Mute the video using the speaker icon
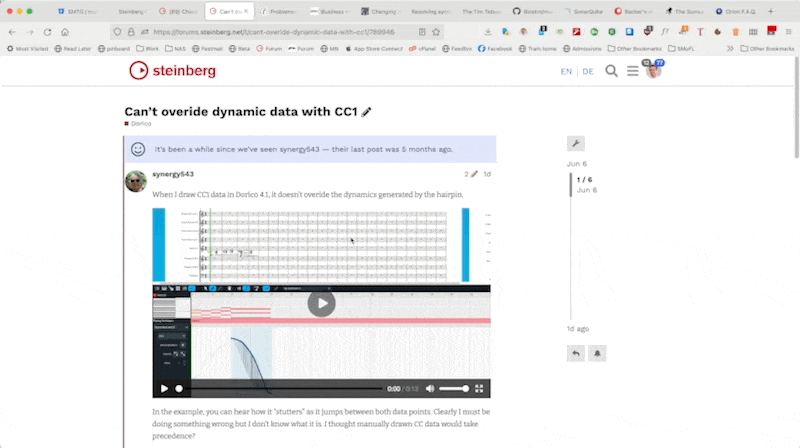 click(x=430, y=388)
